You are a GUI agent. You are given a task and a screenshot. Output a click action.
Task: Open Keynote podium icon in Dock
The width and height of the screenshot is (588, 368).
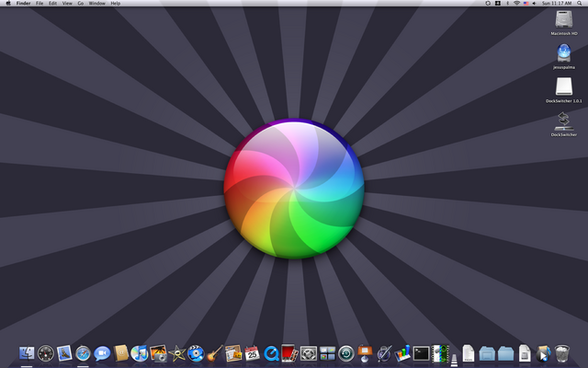click(x=365, y=353)
